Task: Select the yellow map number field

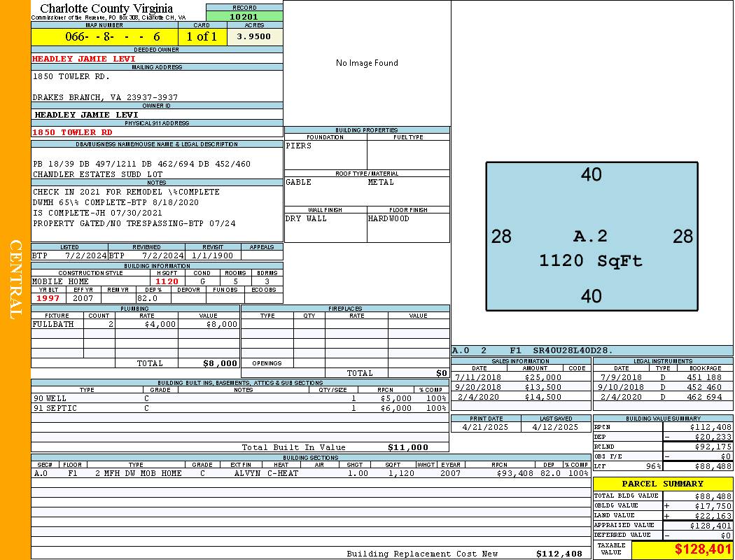Action: [x=104, y=36]
